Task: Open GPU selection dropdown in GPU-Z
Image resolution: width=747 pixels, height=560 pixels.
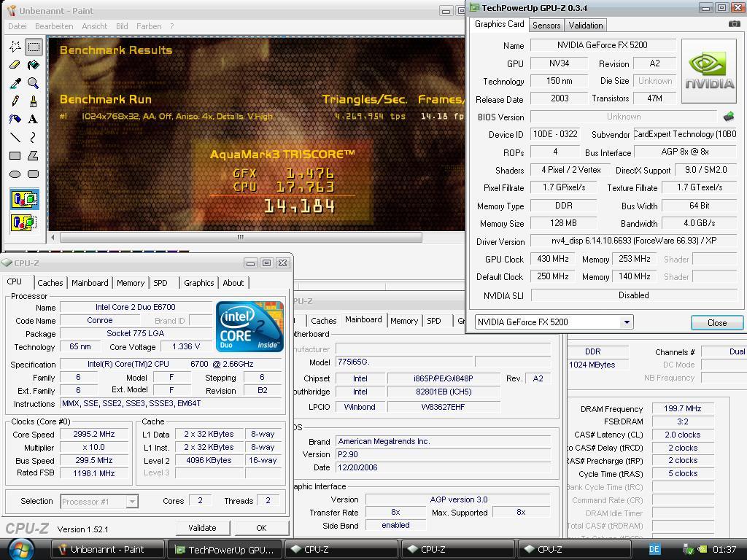Action: tap(627, 322)
